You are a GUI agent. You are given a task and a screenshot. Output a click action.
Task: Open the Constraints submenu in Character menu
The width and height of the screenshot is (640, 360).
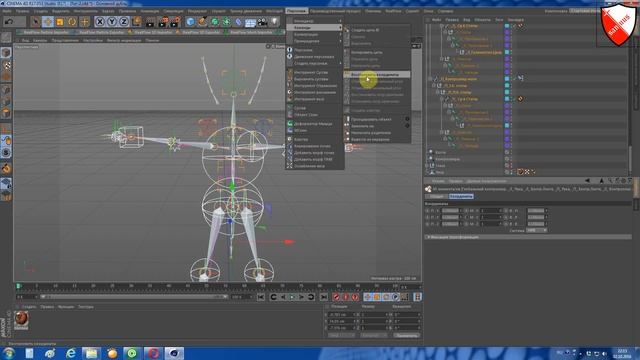pyautogui.click(x=314, y=41)
